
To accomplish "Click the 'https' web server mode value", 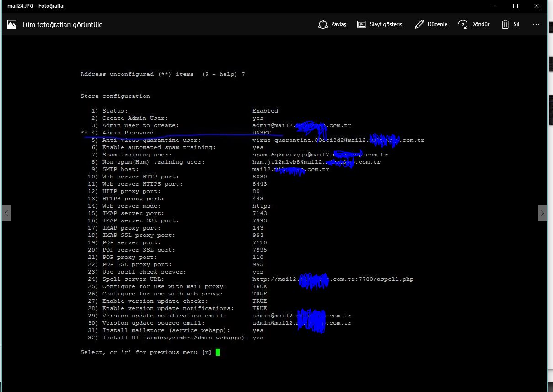I will [262, 206].
